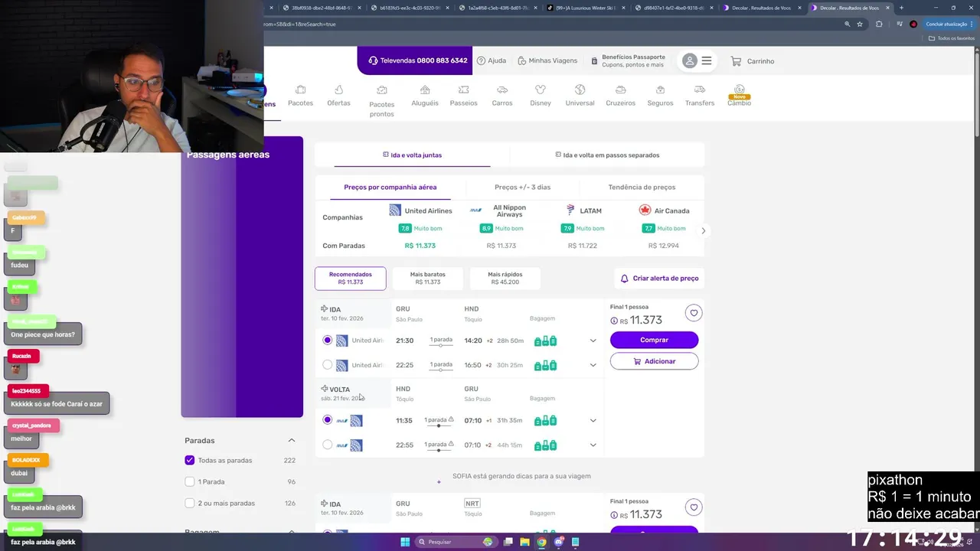Click 1 parada link of 21:30 flight
The image size is (980, 551).
[x=441, y=339]
